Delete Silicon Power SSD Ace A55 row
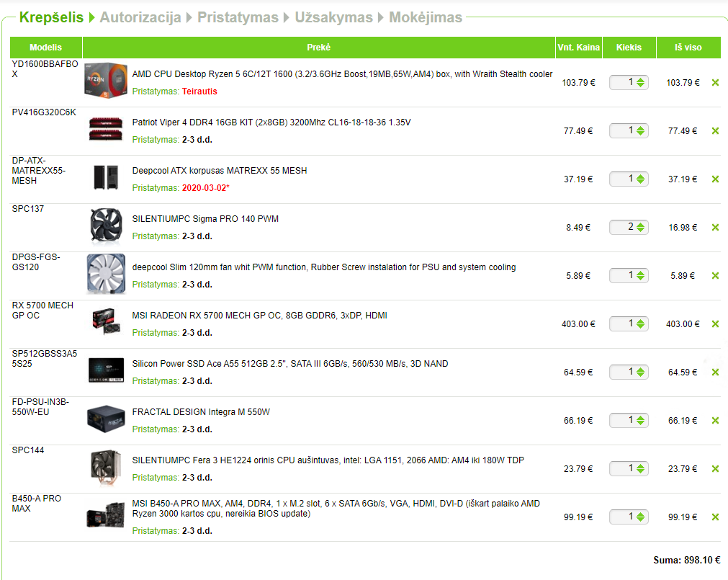Image resolution: width=728 pixels, height=580 pixels. click(x=715, y=372)
